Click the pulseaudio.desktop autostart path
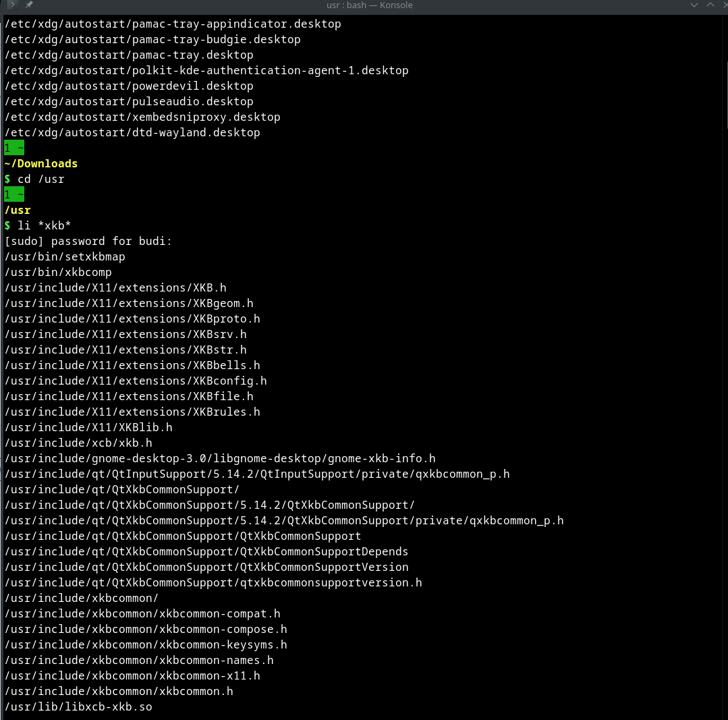 tap(128, 101)
